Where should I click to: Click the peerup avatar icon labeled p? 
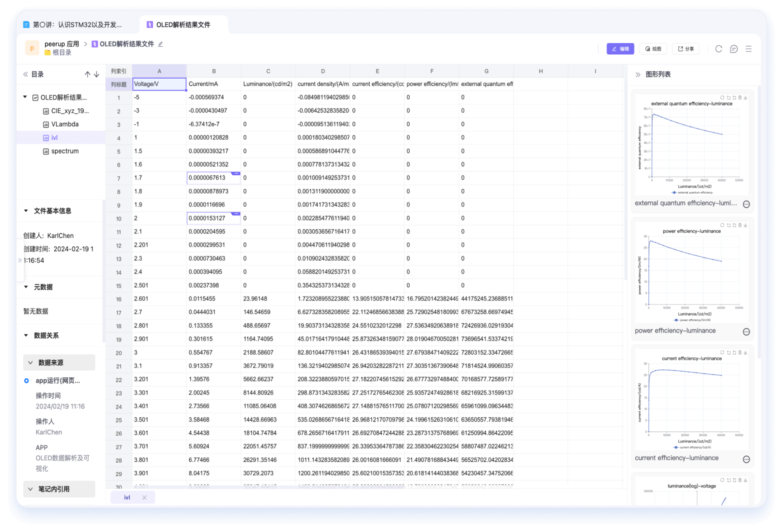(32, 48)
